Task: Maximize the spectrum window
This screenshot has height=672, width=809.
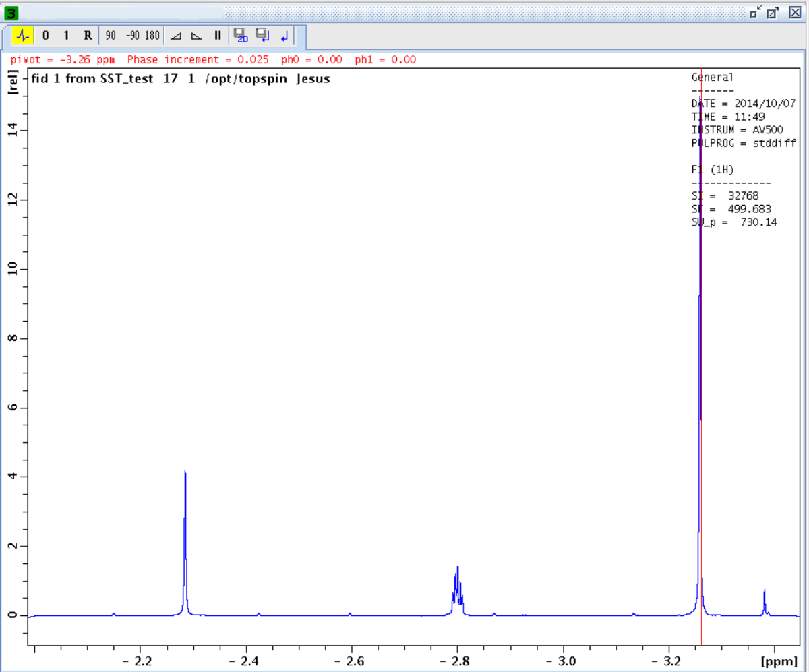Action: (x=773, y=12)
